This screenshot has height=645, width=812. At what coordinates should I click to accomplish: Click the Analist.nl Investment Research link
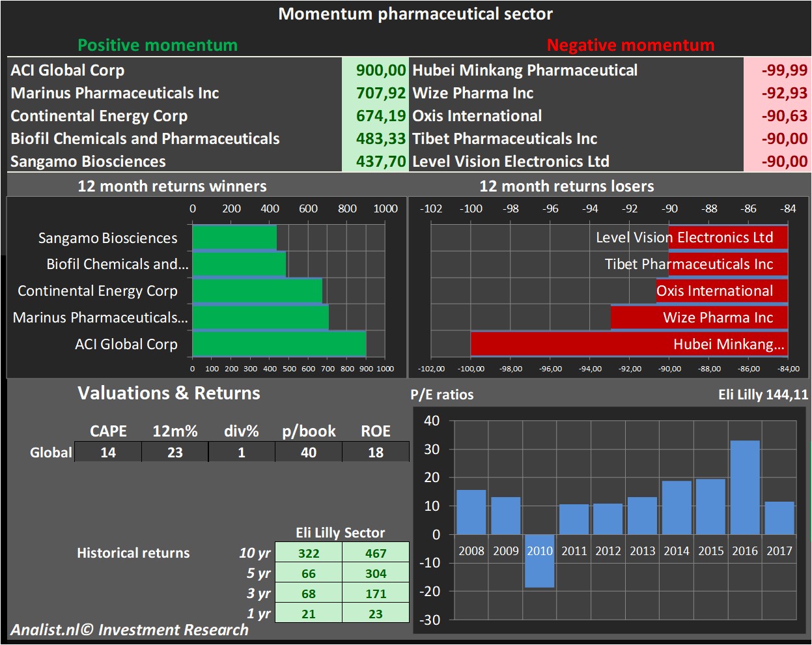pyautogui.click(x=130, y=630)
